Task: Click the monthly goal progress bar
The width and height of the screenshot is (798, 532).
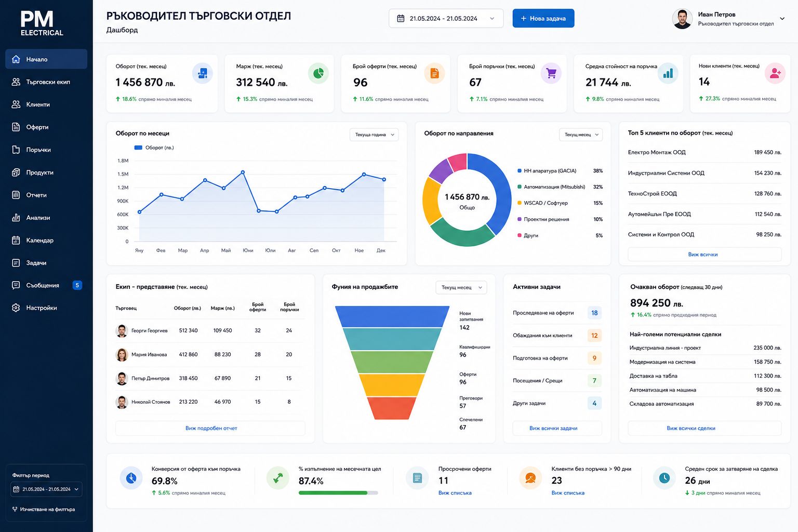Action: point(338,493)
